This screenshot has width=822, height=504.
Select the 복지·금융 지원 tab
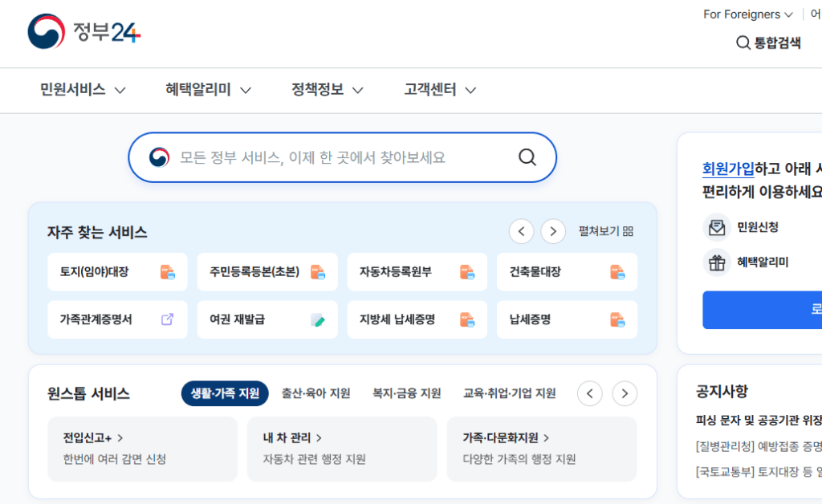tap(406, 393)
